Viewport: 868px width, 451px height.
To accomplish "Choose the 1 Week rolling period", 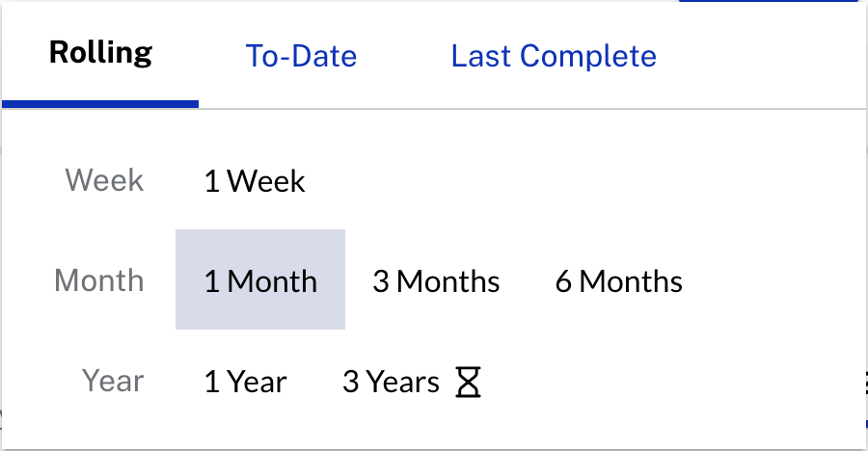I will coord(255,181).
